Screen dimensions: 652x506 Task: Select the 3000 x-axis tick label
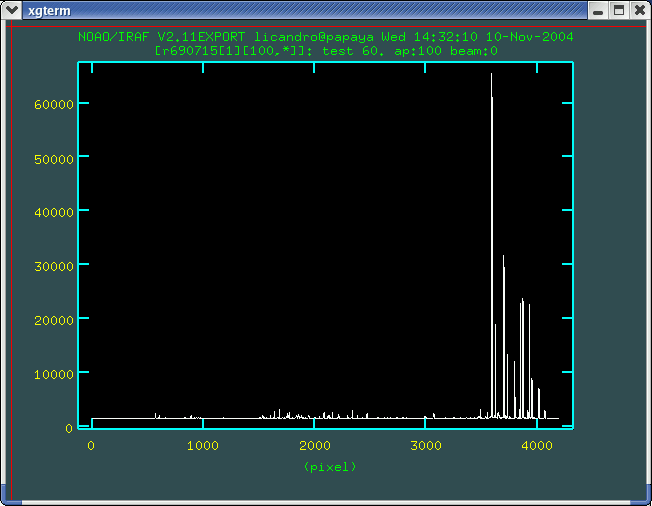[425, 446]
